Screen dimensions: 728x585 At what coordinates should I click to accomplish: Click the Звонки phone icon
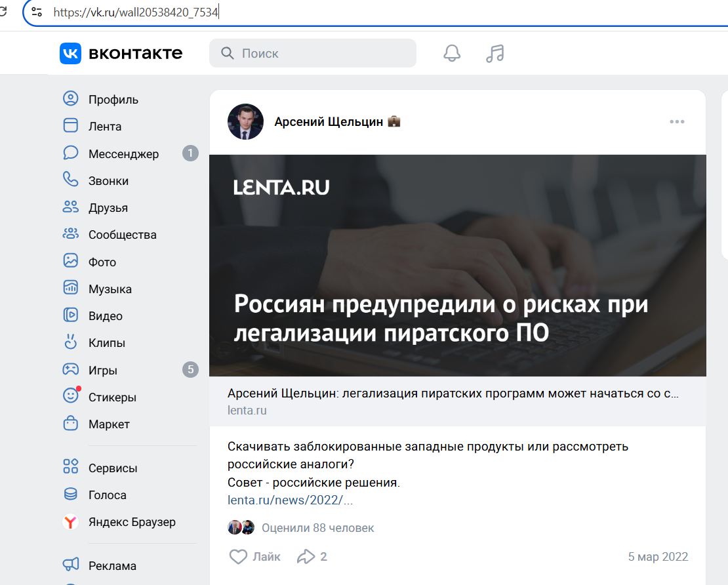pos(71,180)
